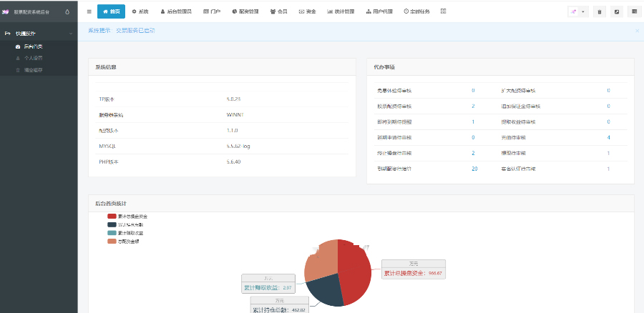Click the water drop icon in sidebar header
This screenshot has width=644, height=313.
tap(67, 11)
